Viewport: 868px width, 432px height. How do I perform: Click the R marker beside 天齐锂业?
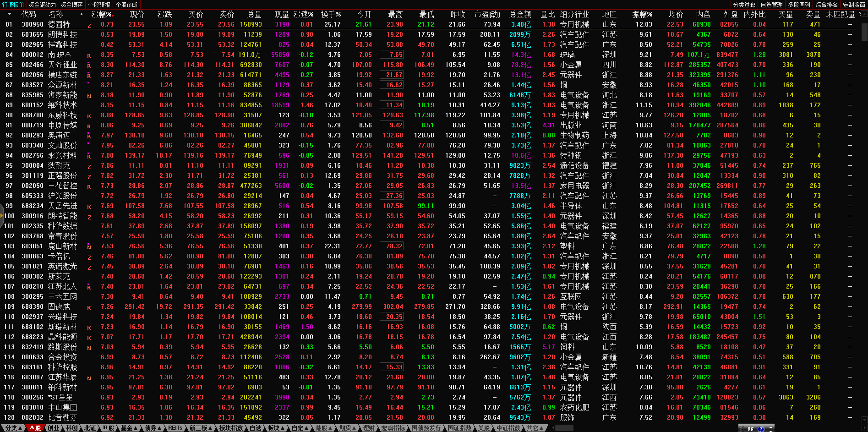(89, 66)
